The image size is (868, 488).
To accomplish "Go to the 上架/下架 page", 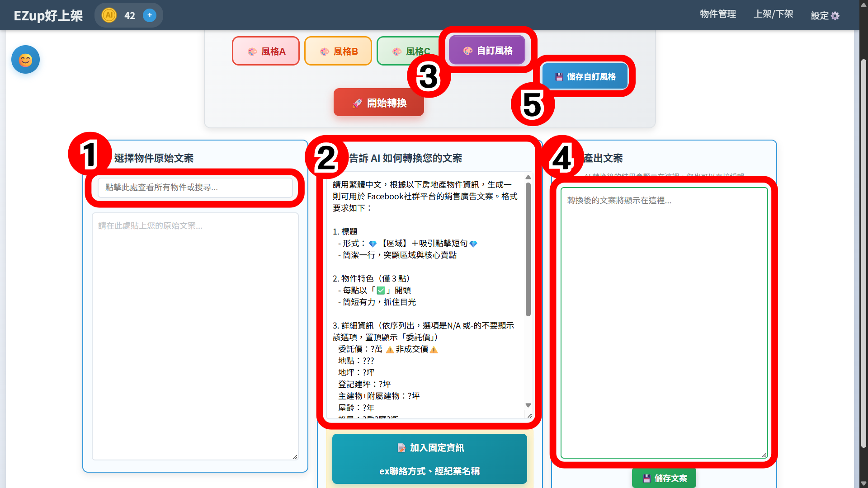I will point(774,14).
